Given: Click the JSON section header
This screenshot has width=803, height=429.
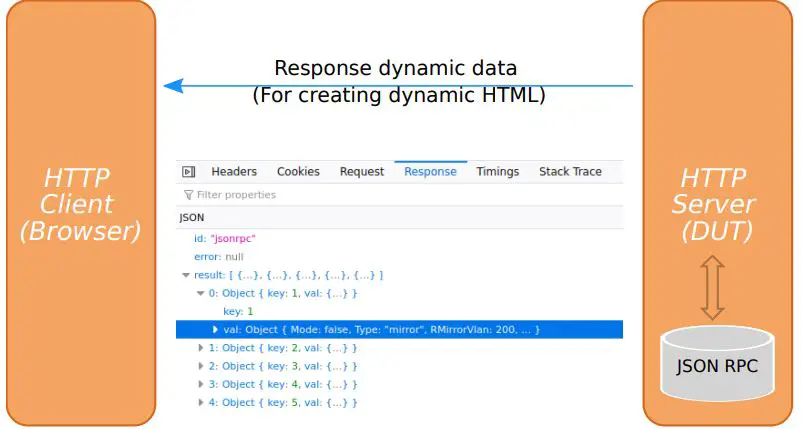Looking at the screenshot, I should click(x=192, y=217).
